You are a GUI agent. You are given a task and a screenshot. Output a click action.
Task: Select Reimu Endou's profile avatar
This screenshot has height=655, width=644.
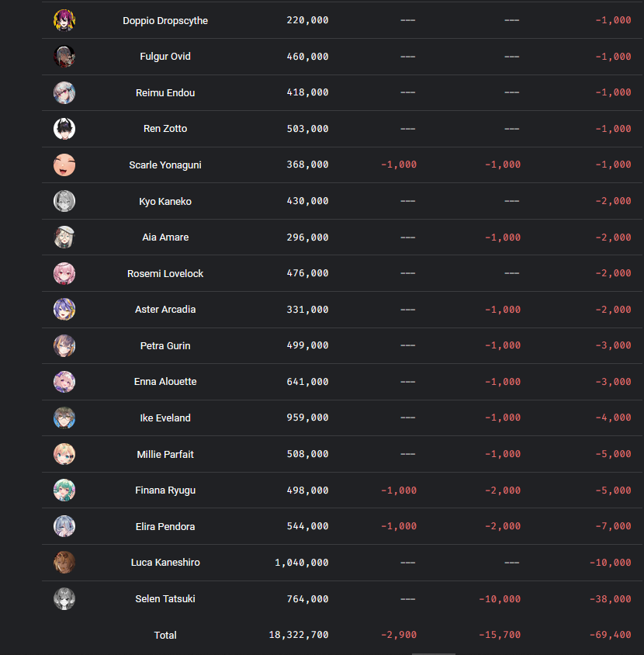[x=64, y=92]
